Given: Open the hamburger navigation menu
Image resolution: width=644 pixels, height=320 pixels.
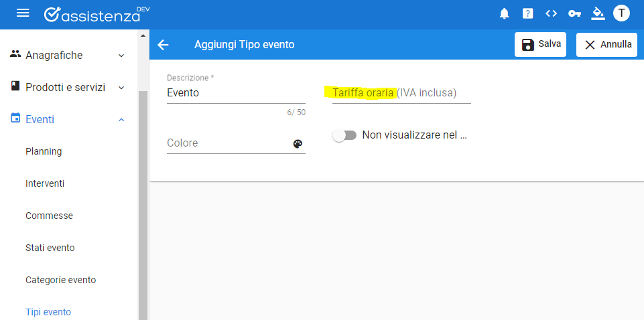Looking at the screenshot, I should (23, 13).
